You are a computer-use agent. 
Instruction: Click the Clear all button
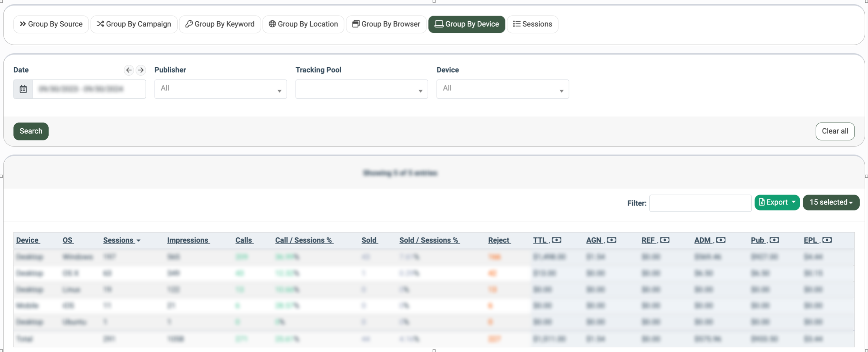click(x=835, y=131)
